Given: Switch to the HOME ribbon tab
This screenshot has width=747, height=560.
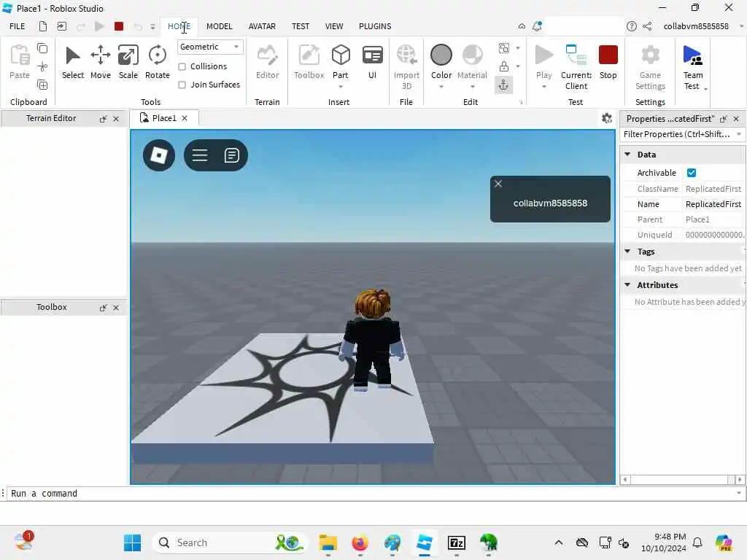Looking at the screenshot, I should tap(179, 26).
